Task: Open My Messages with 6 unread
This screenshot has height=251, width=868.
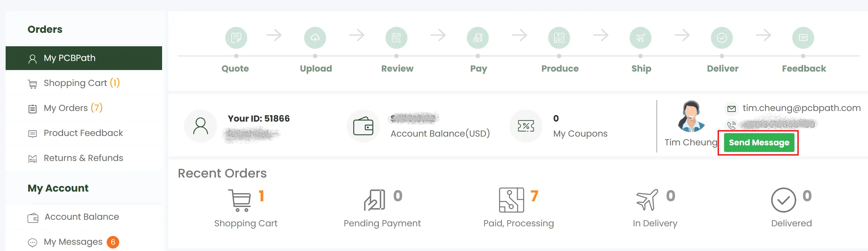Action: tap(73, 242)
